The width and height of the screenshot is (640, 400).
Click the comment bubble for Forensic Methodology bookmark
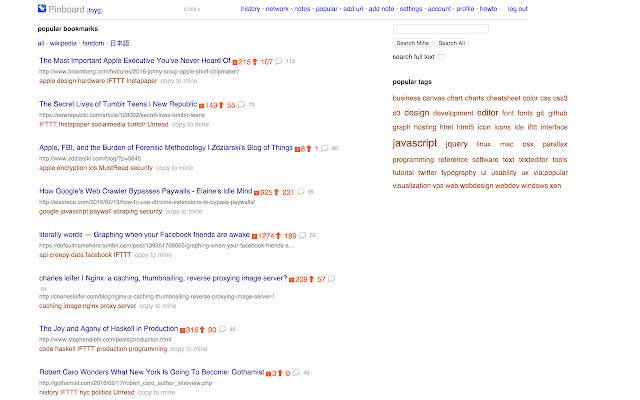click(x=324, y=148)
